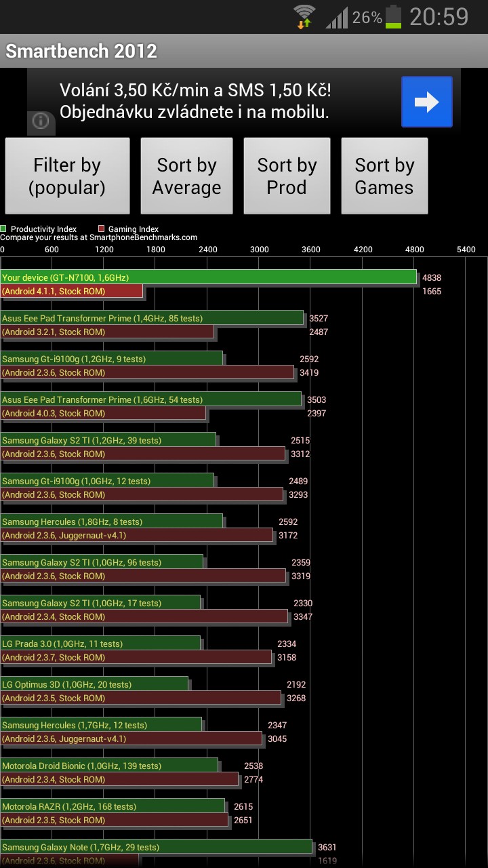The width and height of the screenshot is (488, 868).
Task: Tap the 4838 productivity score value
Action: (x=432, y=278)
